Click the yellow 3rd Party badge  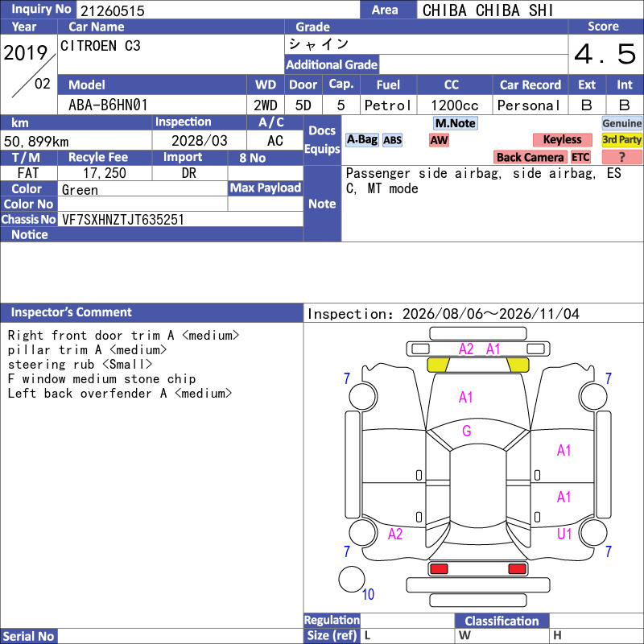621,139
